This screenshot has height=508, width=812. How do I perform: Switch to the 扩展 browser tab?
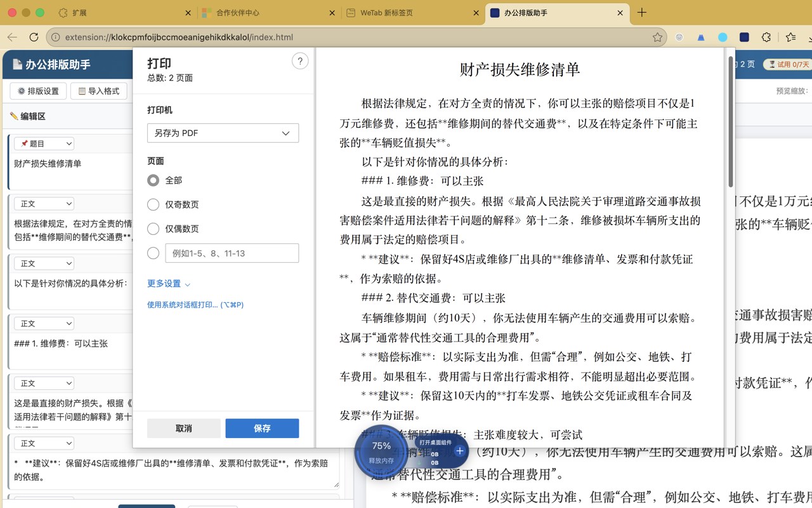pyautogui.click(x=125, y=13)
